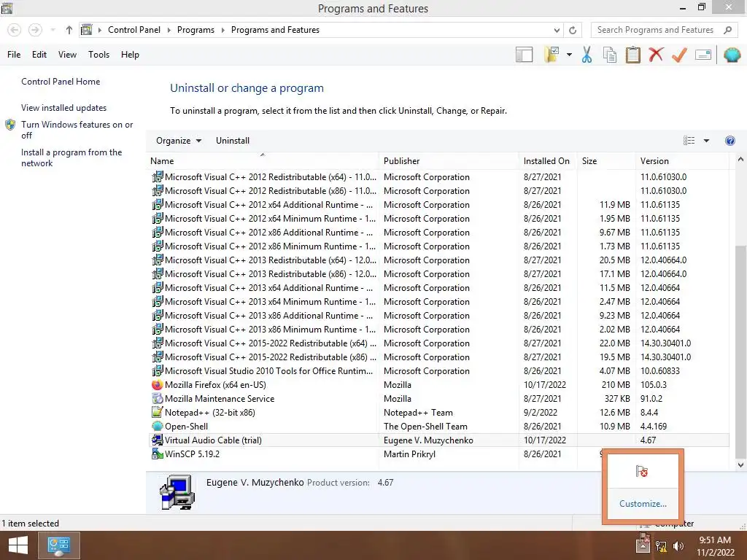
Task: Click the red X Delete icon
Action: pos(656,54)
